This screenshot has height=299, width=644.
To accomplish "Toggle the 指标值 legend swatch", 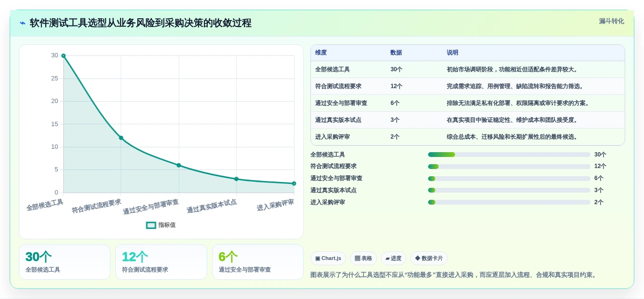I will click(151, 225).
